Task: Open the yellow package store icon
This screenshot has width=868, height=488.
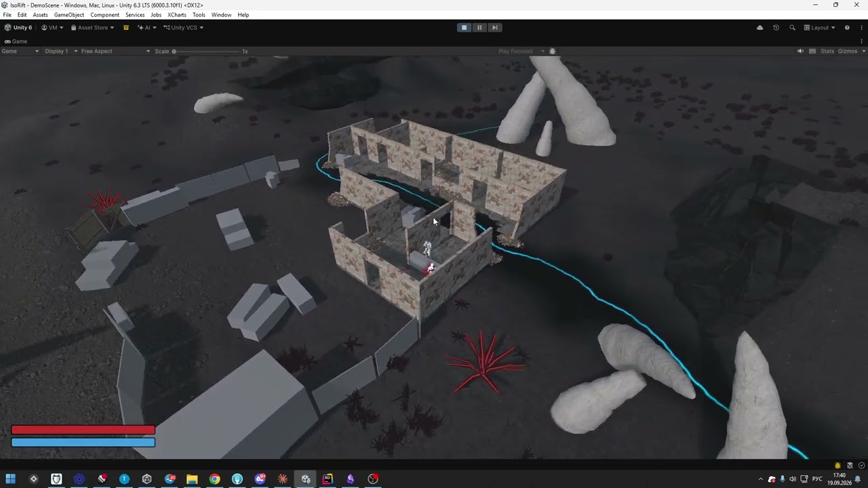Action: pyautogui.click(x=125, y=28)
